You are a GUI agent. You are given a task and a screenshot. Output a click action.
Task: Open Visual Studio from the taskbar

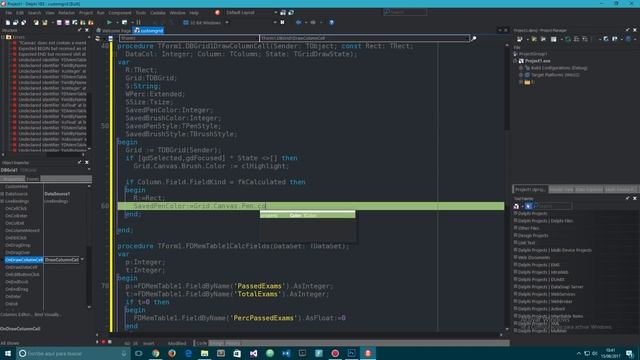click(253, 353)
